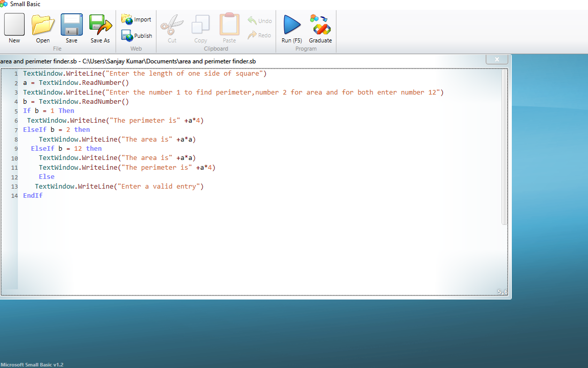The image size is (588, 368).
Task: Click line number 5 in the gutter
Action: point(15,110)
